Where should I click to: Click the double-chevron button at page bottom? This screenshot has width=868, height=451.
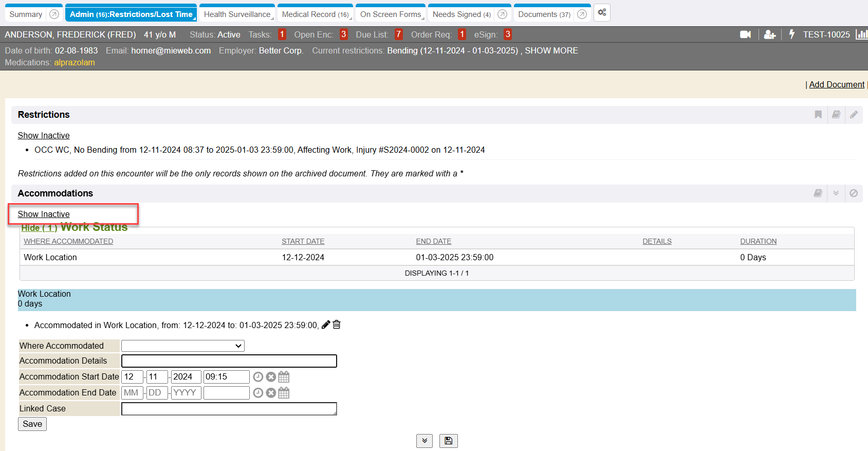point(424,441)
